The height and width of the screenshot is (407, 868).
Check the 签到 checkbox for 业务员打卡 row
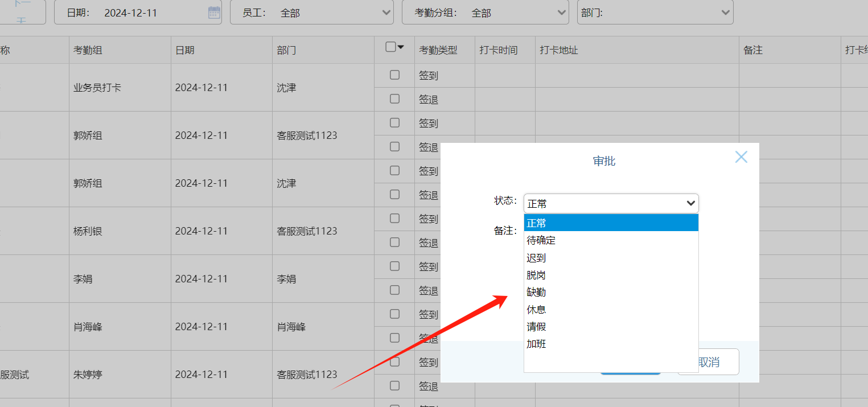(394, 75)
